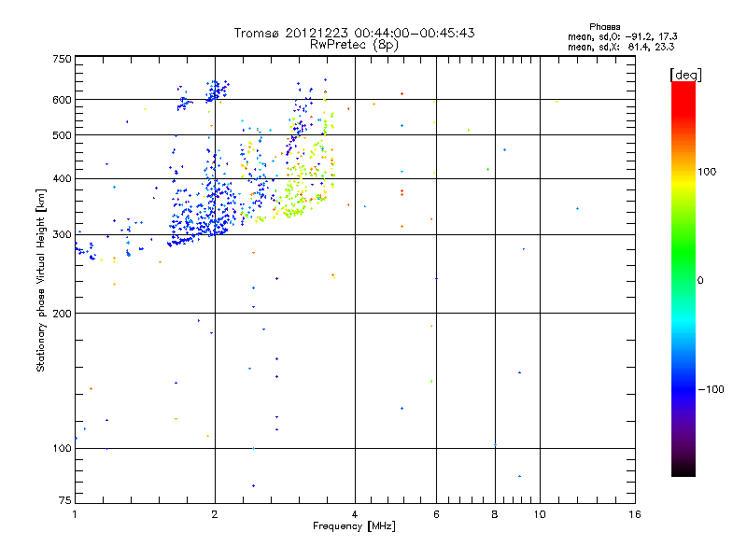747x560 pixels.
Task: Click the 300 tick on the height axis
Action: click(x=63, y=234)
